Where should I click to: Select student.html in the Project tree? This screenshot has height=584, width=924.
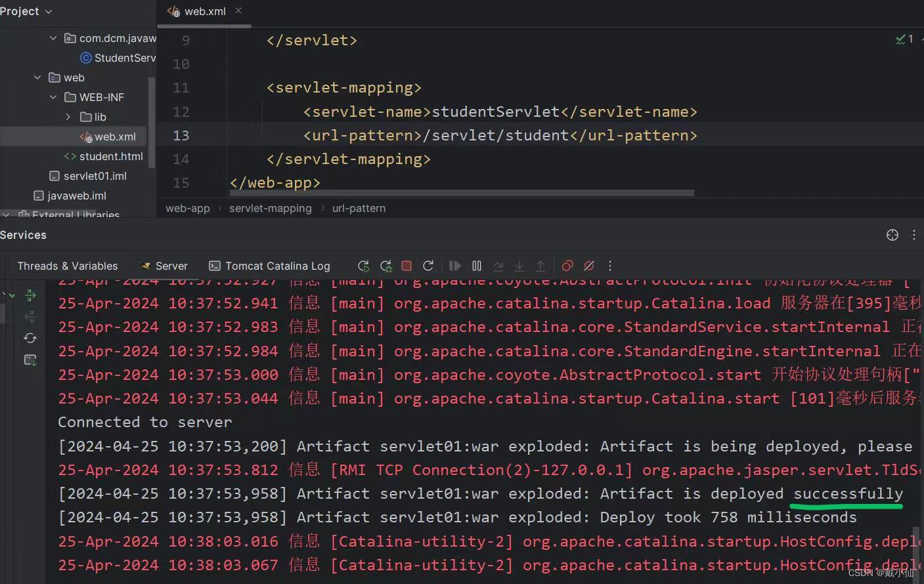tap(111, 156)
